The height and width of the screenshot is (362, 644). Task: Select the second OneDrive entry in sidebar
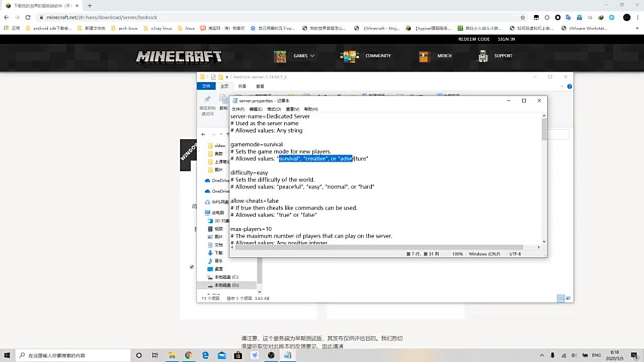pos(217,191)
